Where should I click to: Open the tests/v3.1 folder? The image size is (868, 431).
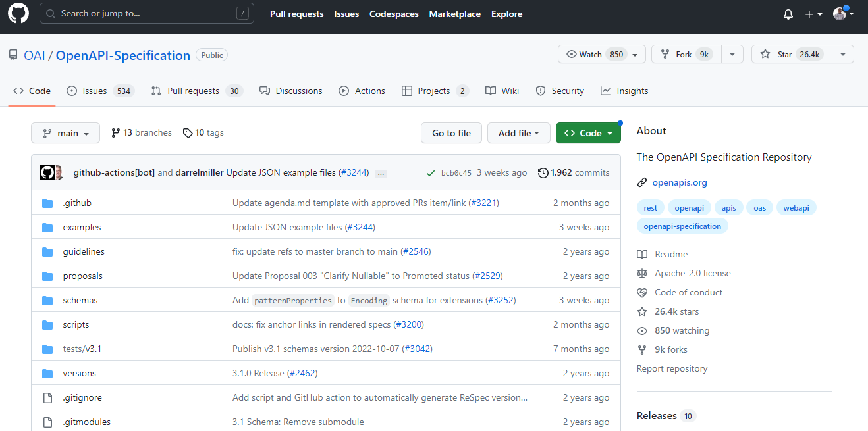[82, 349]
